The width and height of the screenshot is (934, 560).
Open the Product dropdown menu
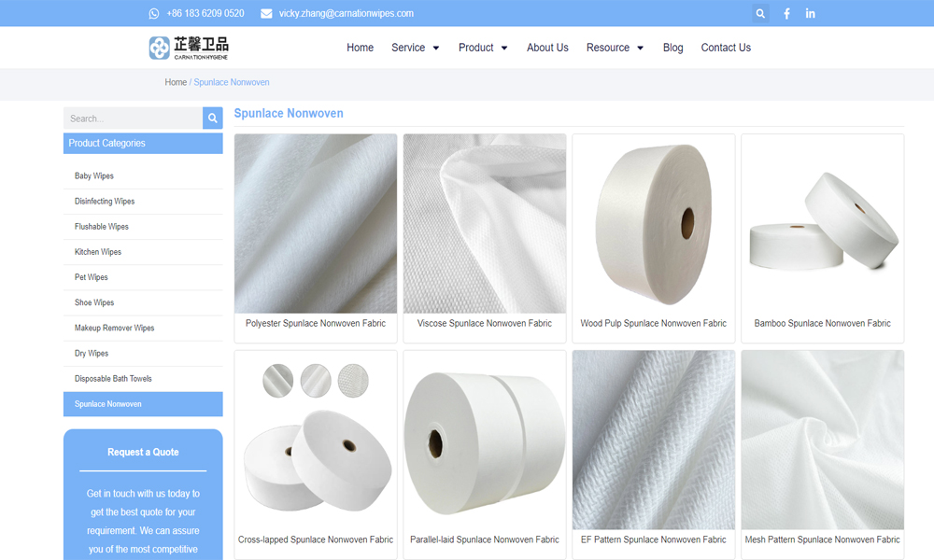tap(476, 48)
